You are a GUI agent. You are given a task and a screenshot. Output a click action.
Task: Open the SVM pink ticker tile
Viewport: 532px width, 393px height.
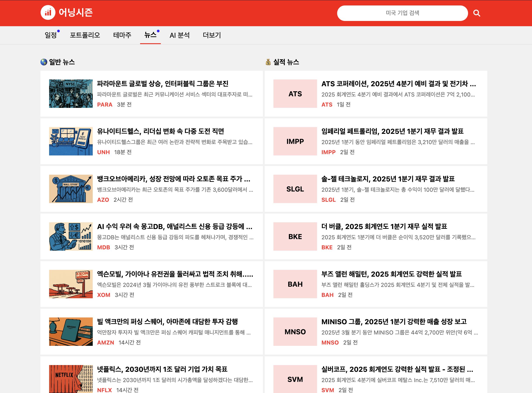(x=295, y=379)
